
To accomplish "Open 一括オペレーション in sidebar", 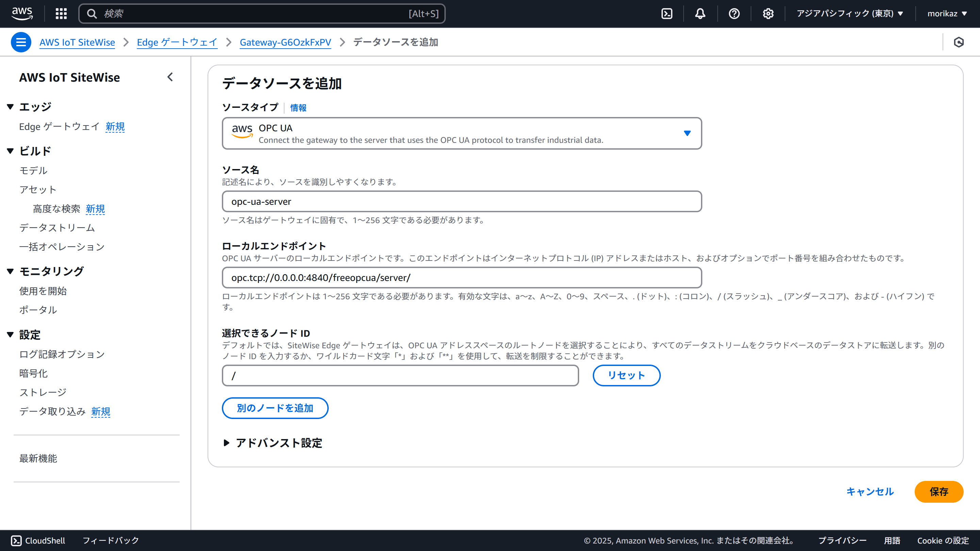I will point(62,247).
